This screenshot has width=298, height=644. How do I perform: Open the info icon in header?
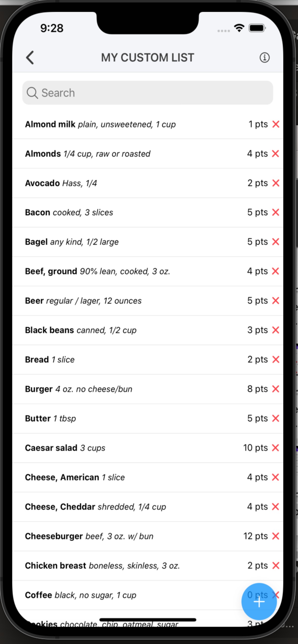tap(264, 57)
